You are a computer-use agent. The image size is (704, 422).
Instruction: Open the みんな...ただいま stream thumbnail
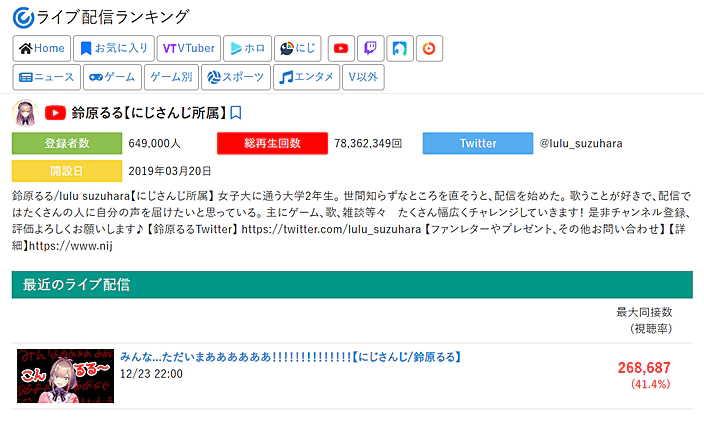click(66, 376)
